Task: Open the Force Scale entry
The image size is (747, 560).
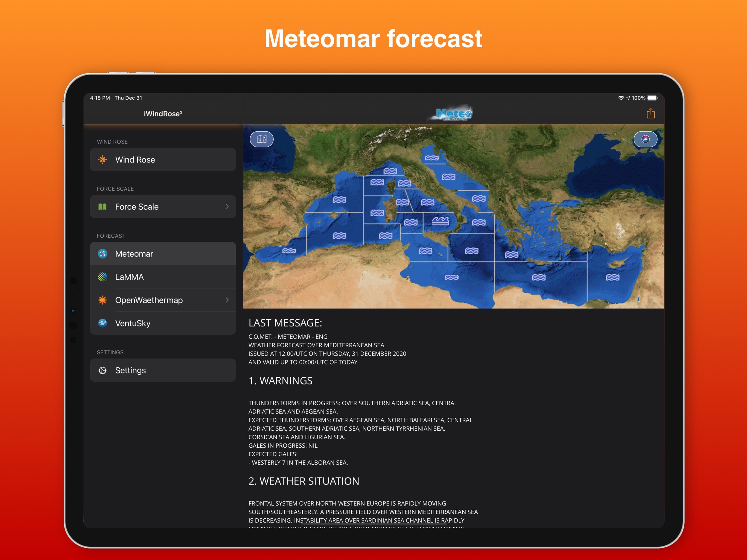Action: click(163, 207)
